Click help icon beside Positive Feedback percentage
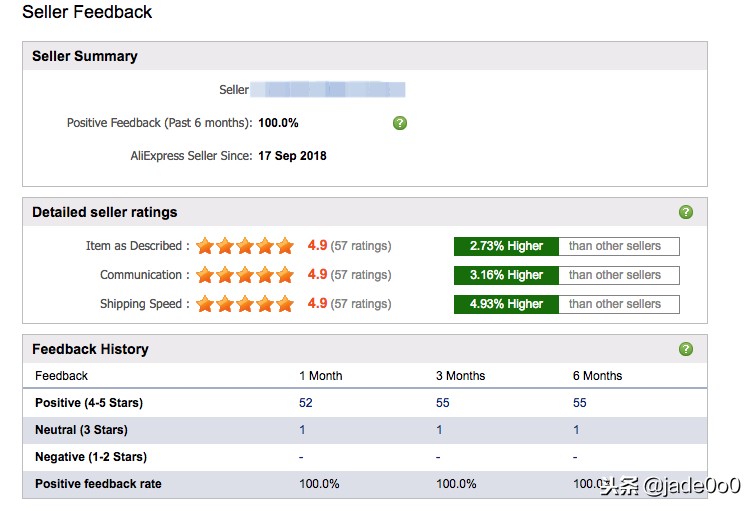Image resolution: width=756 pixels, height=511 pixels. [x=400, y=123]
